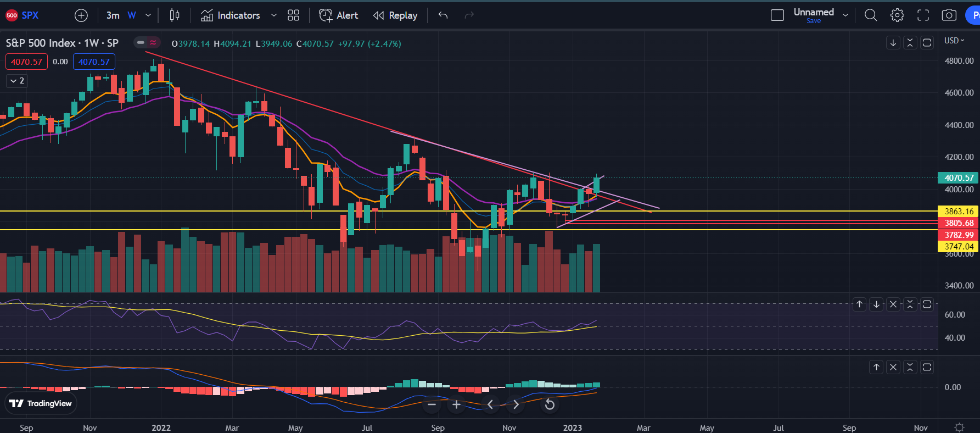
Task: Delete the MACD pane
Action: click(894, 367)
